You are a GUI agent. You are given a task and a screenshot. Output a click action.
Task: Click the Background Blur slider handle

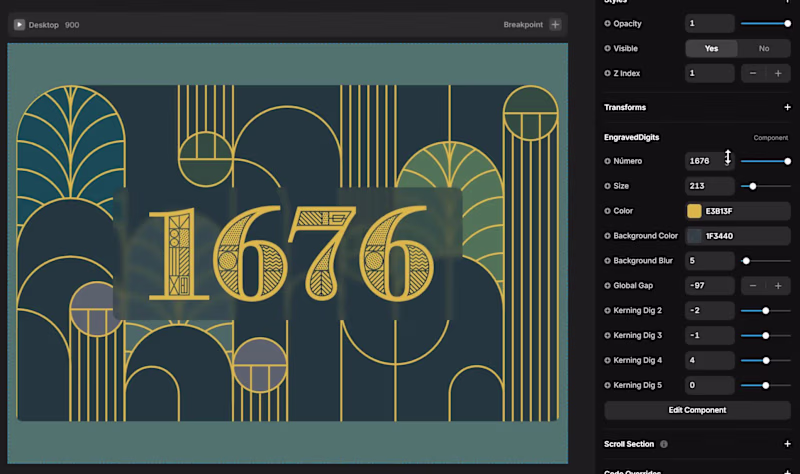pos(746,261)
